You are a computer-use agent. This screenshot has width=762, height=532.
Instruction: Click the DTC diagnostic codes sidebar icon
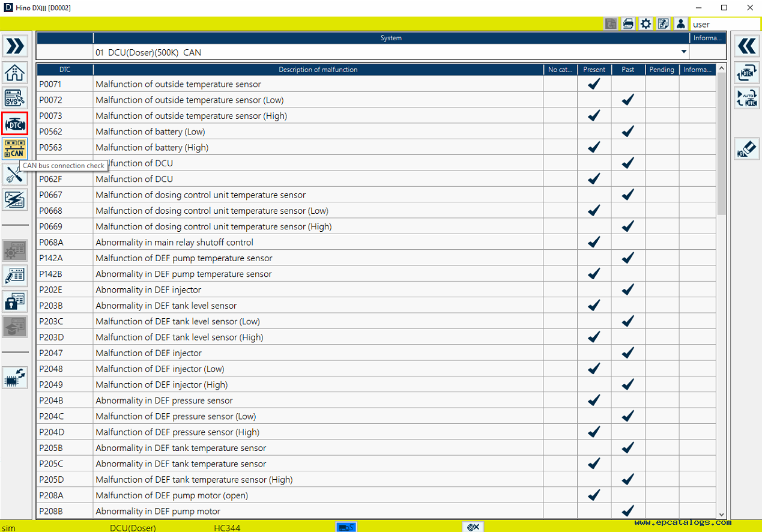point(14,124)
